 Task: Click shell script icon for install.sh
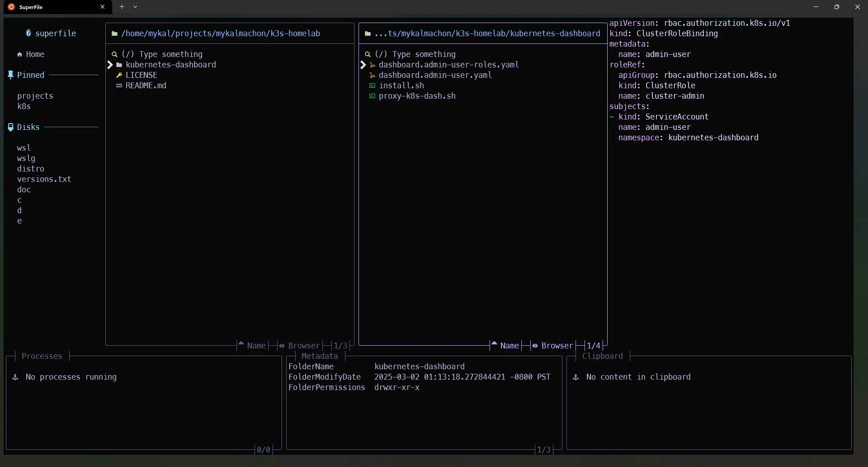tap(373, 86)
